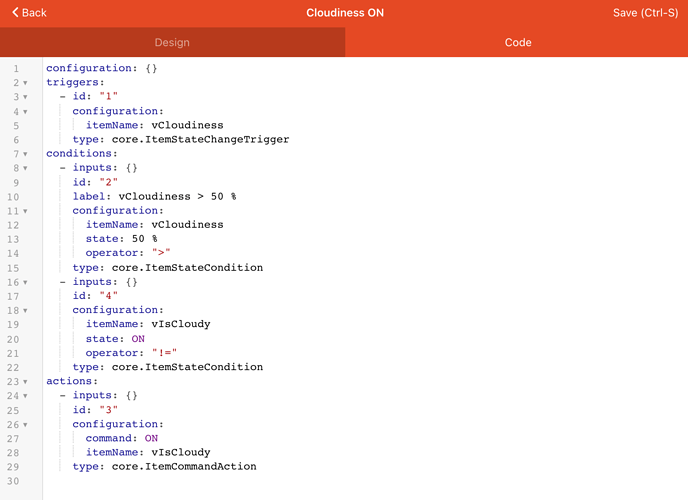The image size is (688, 500).
Task: Fold the second condition at line 16
Action: 25,282
